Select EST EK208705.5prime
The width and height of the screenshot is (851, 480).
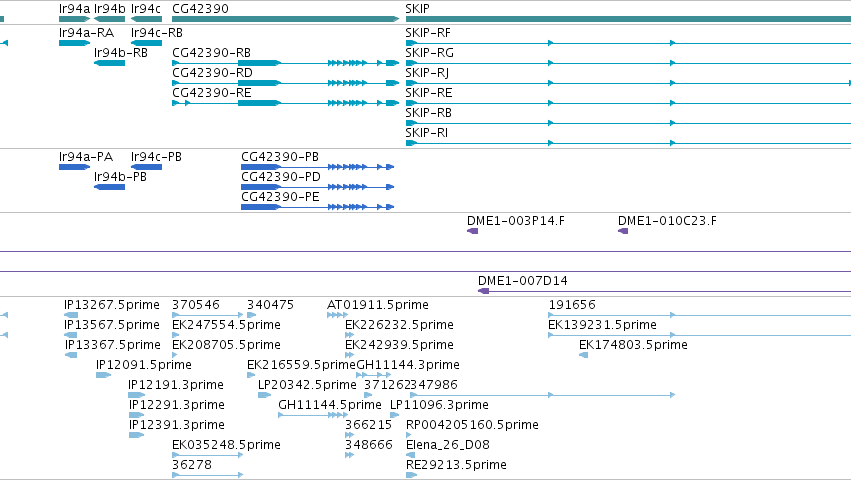[x=175, y=355]
